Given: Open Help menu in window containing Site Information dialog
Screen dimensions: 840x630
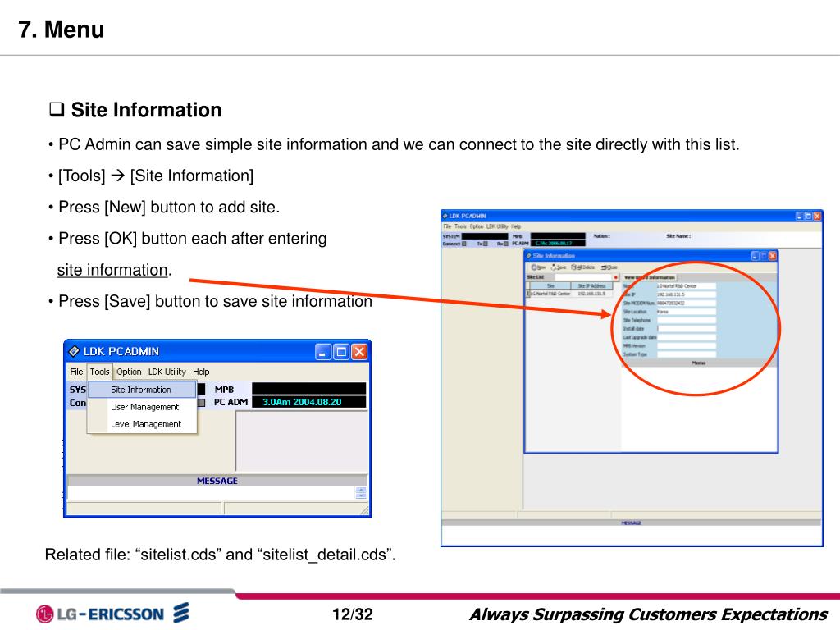Looking at the screenshot, I should tap(516, 226).
